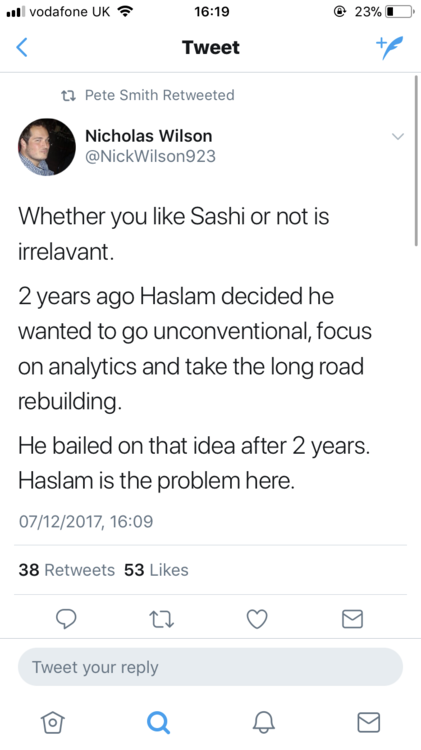Go to the Home tab
The width and height of the screenshot is (421, 750).
pyautogui.click(x=53, y=722)
